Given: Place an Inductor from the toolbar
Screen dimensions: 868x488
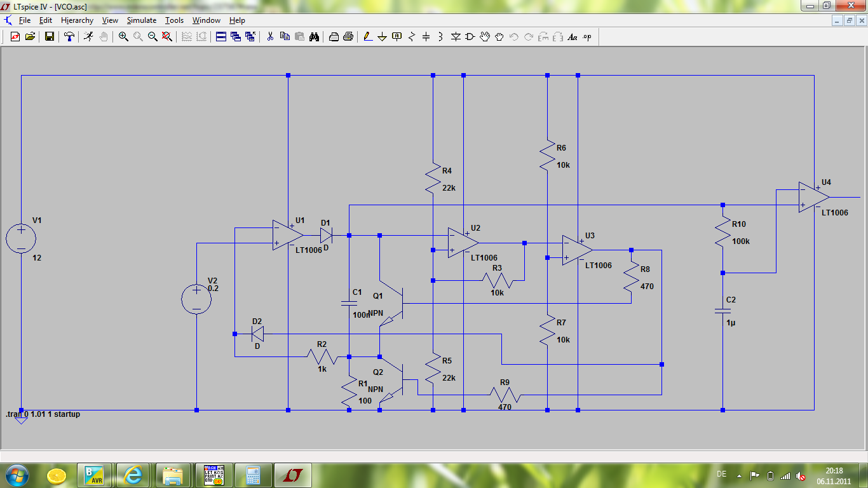Looking at the screenshot, I should [441, 37].
